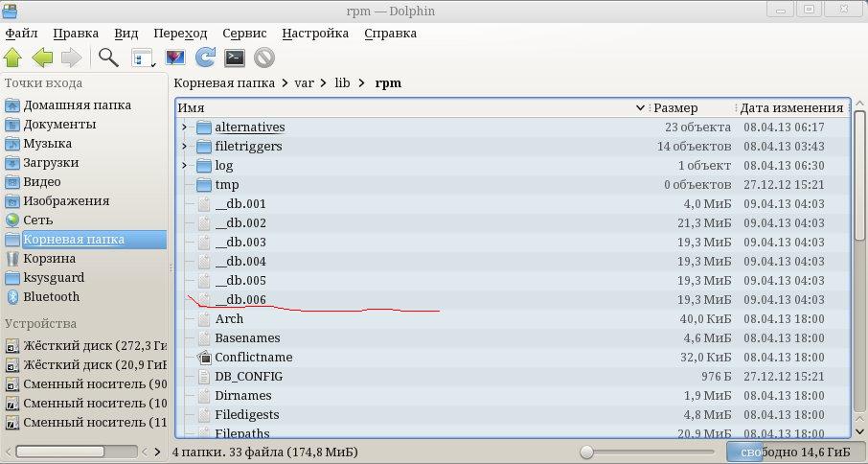Screen dimensions: 868x464
Task: Click the stop loading icon
Action: click(264, 58)
